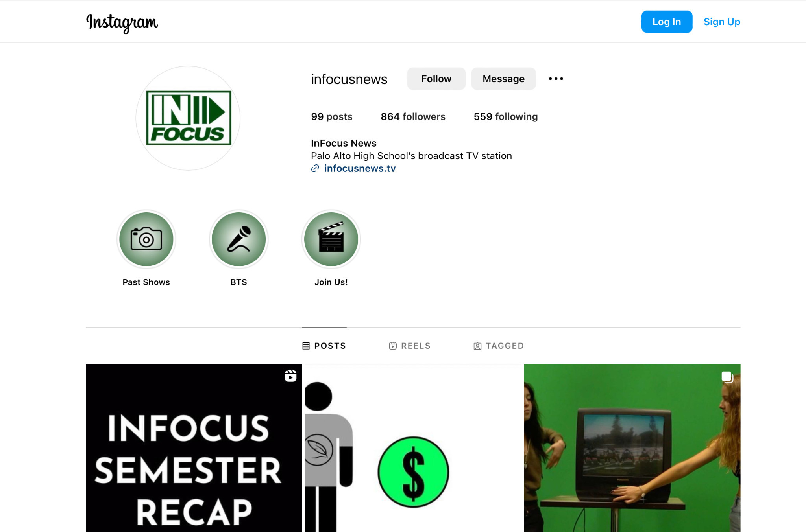Switch to the Reels tab
Viewport: 806px width, 532px height.
410,346
